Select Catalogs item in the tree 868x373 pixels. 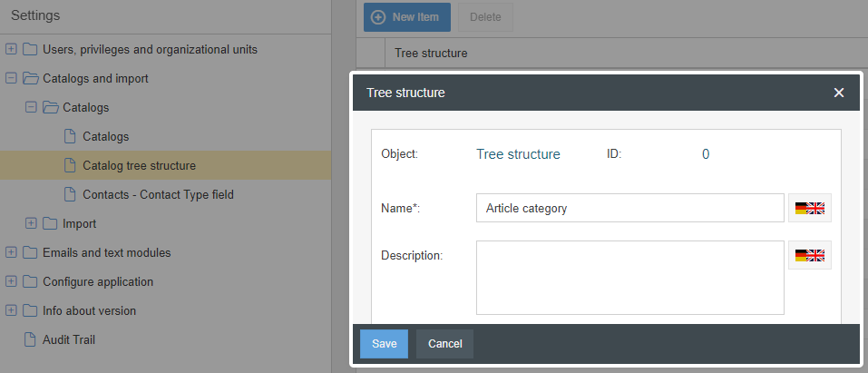click(x=105, y=136)
